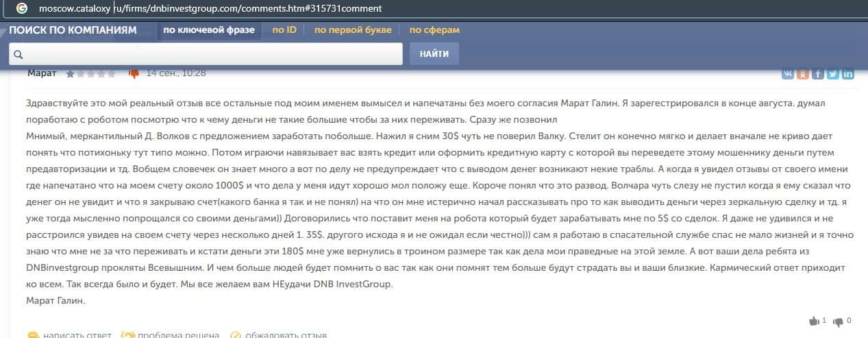Screen dimensions: 868x338
Task: Open 'по сферам' search tab
Action: [x=434, y=30]
